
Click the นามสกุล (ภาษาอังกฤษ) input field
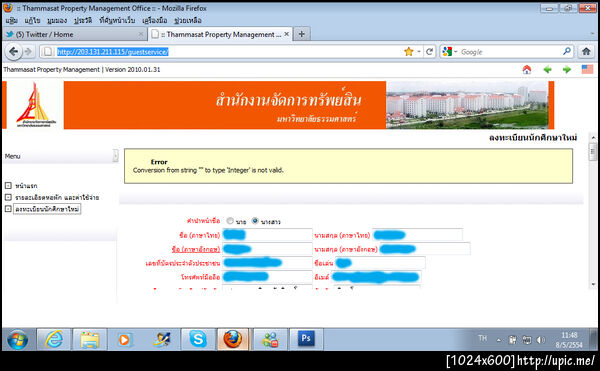(425, 249)
